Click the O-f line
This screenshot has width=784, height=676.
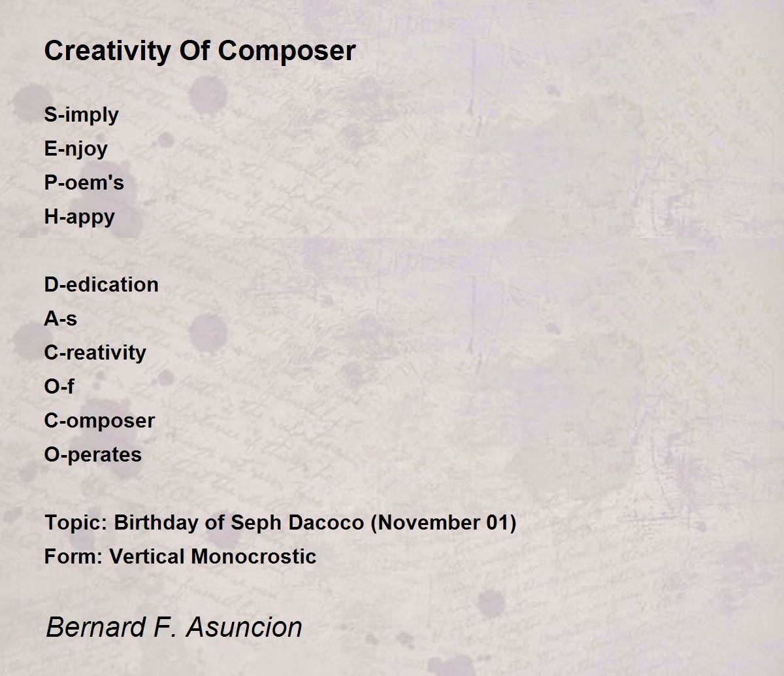(x=59, y=386)
